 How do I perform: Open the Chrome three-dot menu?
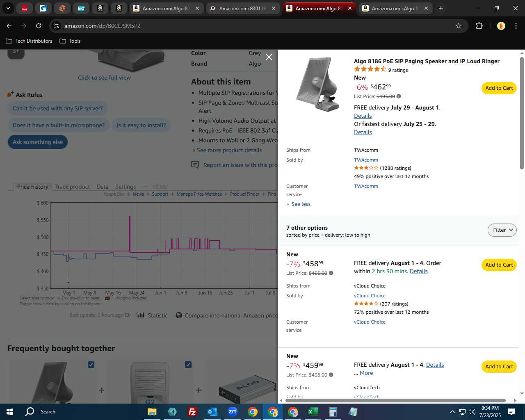516,26
